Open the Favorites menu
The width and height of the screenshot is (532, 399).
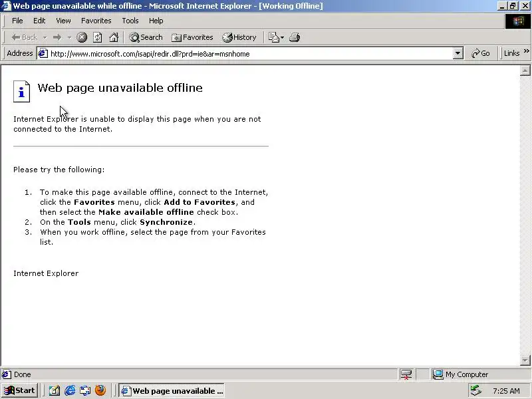tap(96, 21)
